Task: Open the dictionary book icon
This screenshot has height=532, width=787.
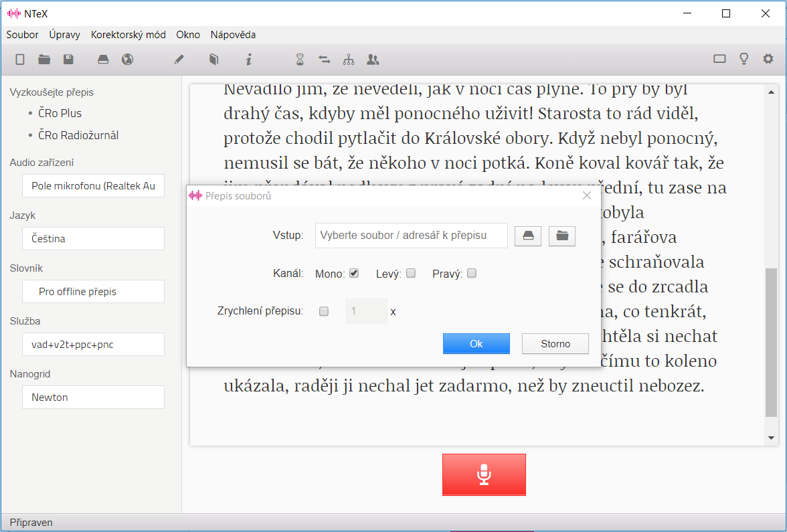Action: [x=214, y=60]
